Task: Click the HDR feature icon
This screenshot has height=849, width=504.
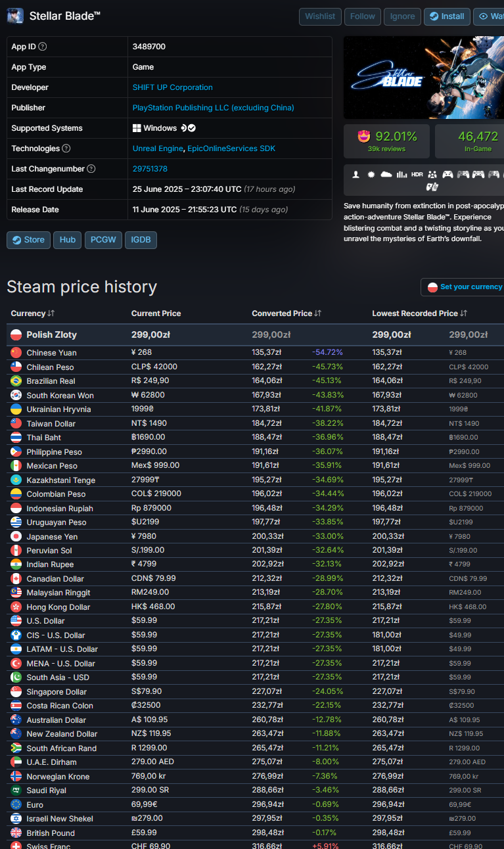Action: [417, 175]
